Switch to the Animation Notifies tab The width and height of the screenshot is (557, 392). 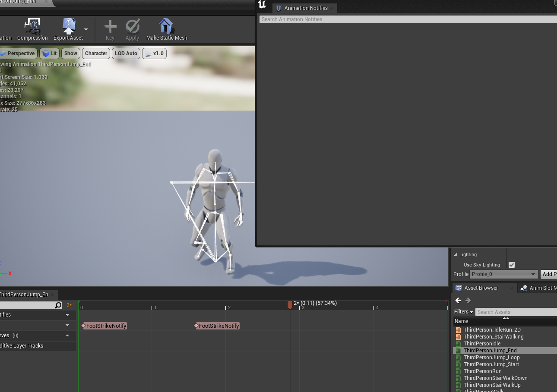[305, 8]
